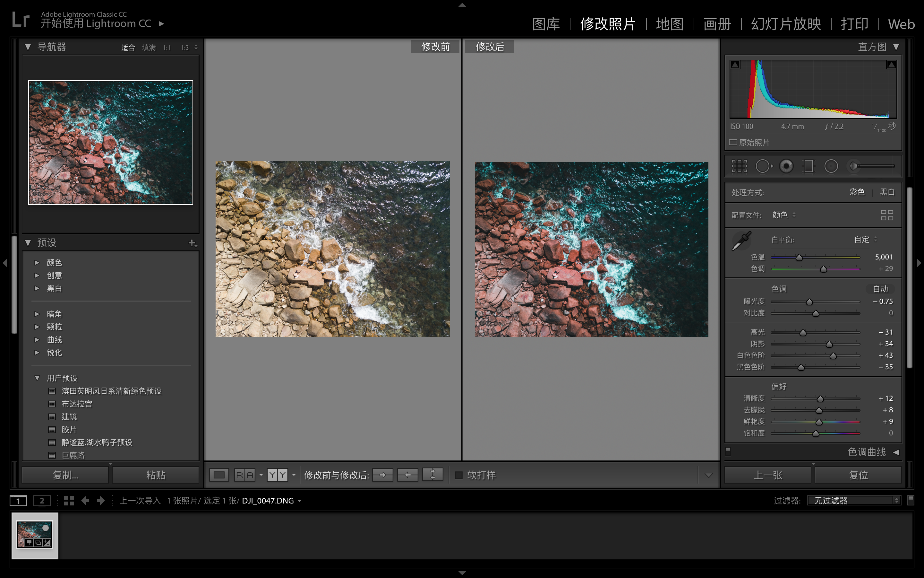924x578 pixels.
Task: Click the 复制... copy settings button
Action: [x=65, y=475]
